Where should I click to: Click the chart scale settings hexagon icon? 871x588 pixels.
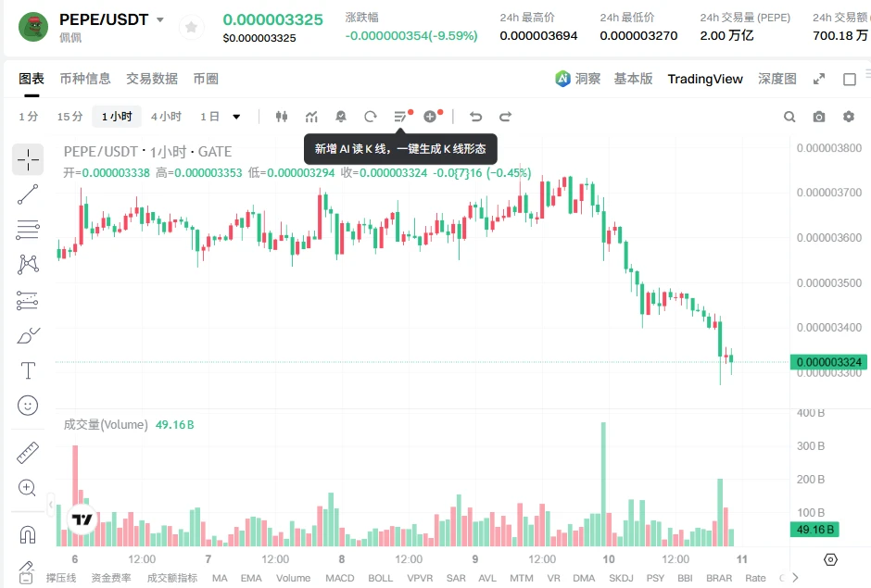(830, 559)
